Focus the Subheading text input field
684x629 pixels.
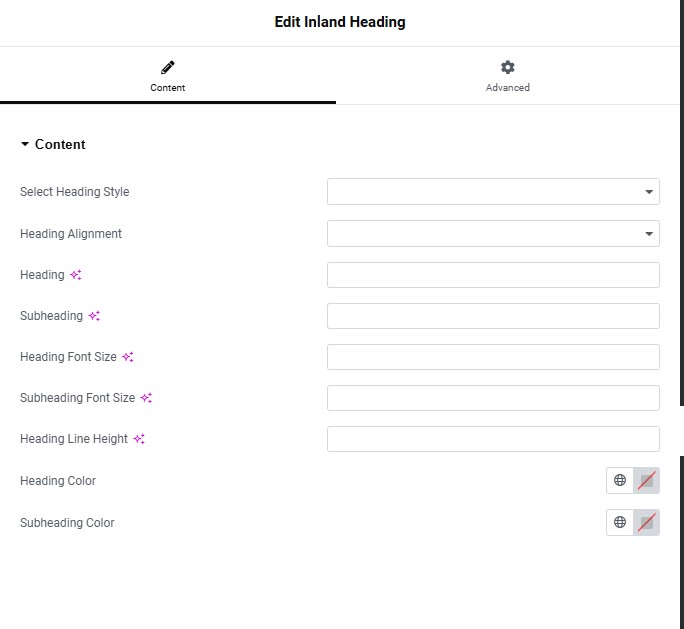point(493,316)
